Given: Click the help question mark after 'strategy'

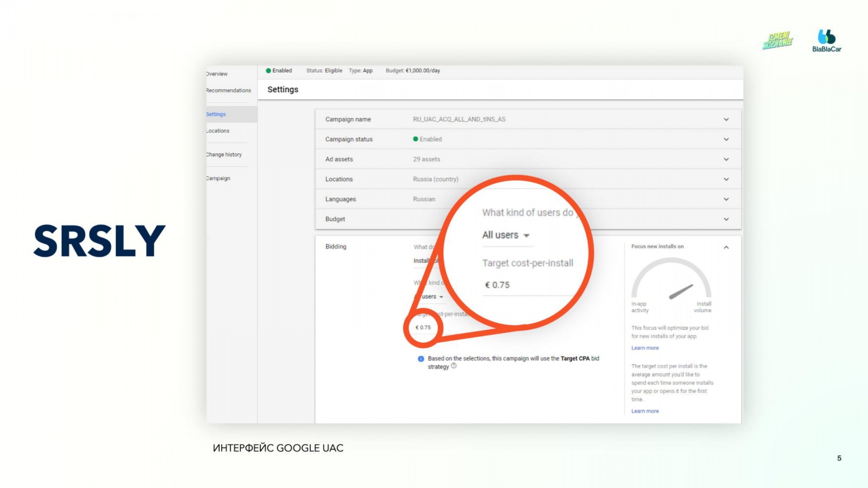Looking at the screenshot, I should click(454, 366).
